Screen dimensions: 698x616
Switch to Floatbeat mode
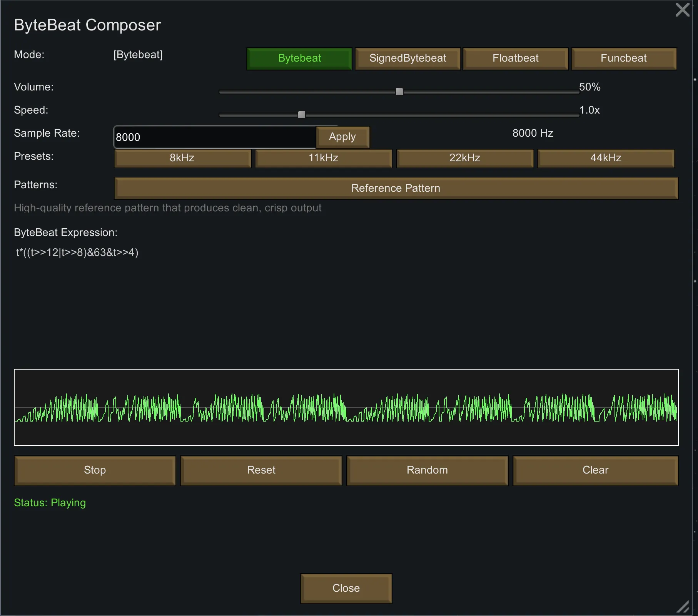[515, 59]
